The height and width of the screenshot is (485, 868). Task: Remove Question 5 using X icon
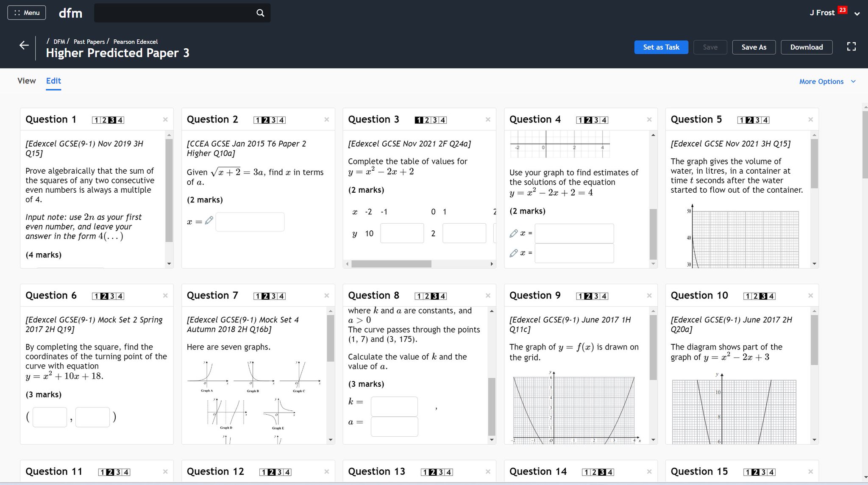tap(810, 120)
